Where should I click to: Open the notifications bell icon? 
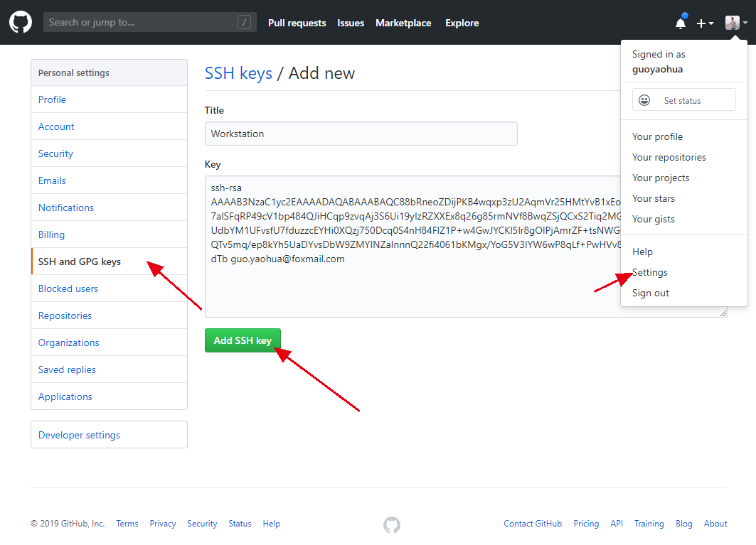tap(681, 23)
